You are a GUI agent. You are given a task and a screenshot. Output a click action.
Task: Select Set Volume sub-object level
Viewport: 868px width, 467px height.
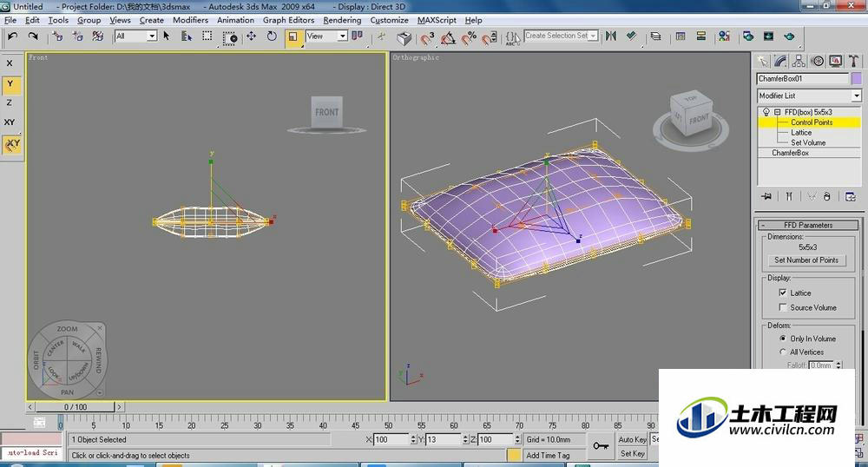(x=809, y=142)
